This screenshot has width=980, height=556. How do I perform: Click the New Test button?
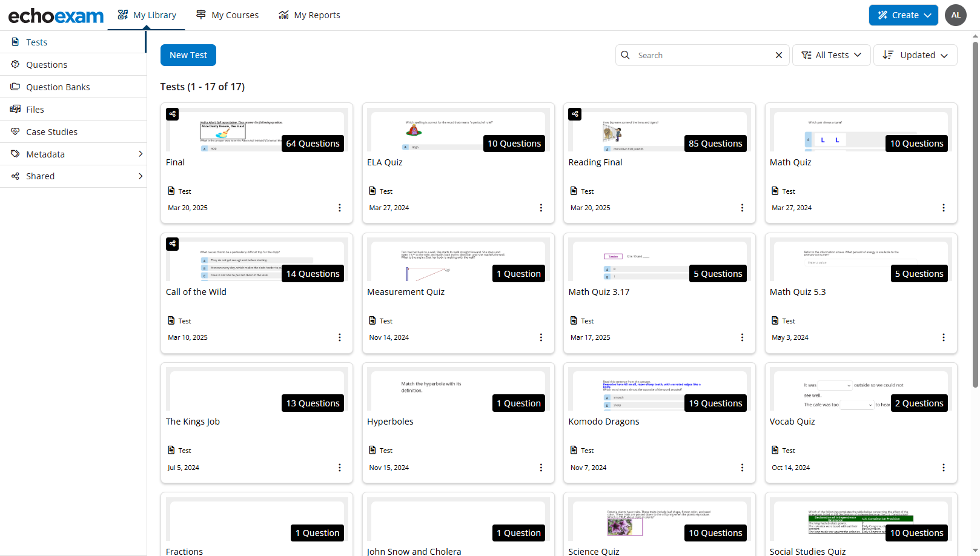point(188,55)
